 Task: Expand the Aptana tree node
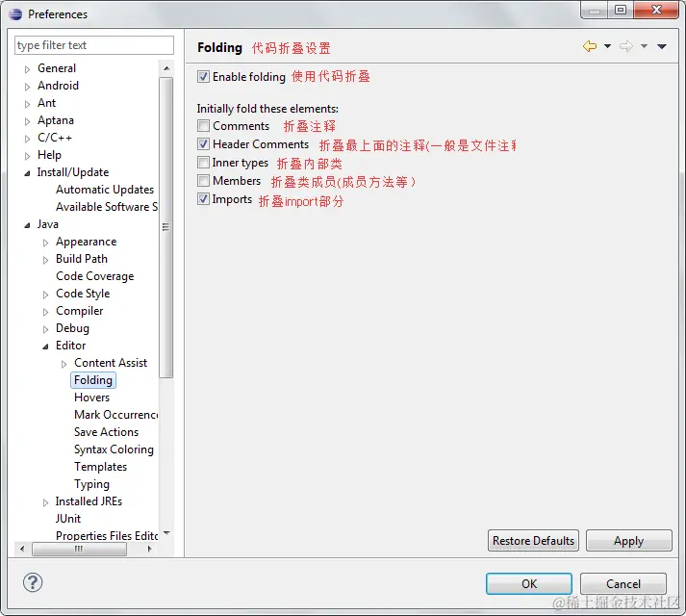coord(27,121)
